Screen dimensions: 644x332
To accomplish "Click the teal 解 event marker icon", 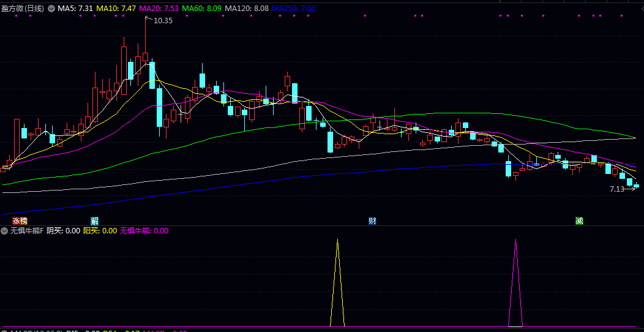I will pos(94,221).
